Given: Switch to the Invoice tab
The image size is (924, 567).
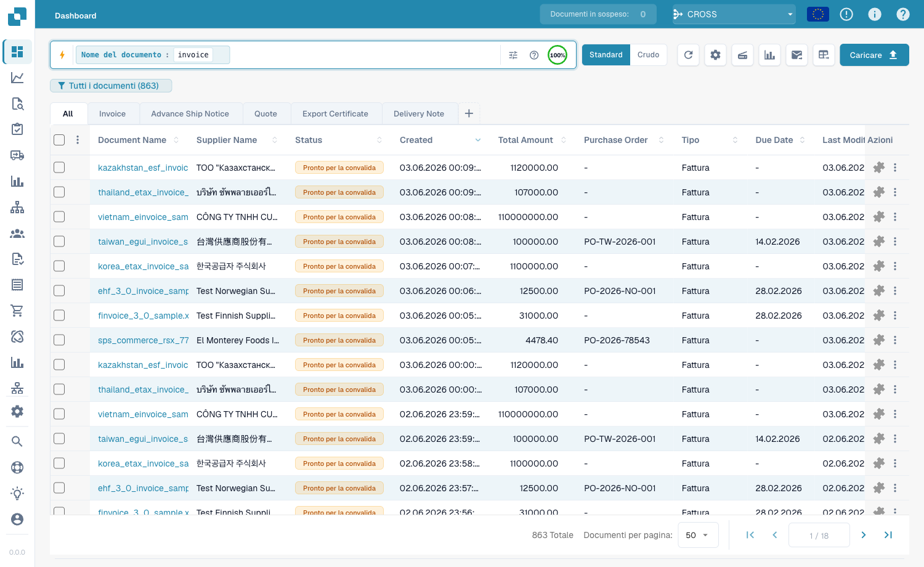Looking at the screenshot, I should coord(112,114).
